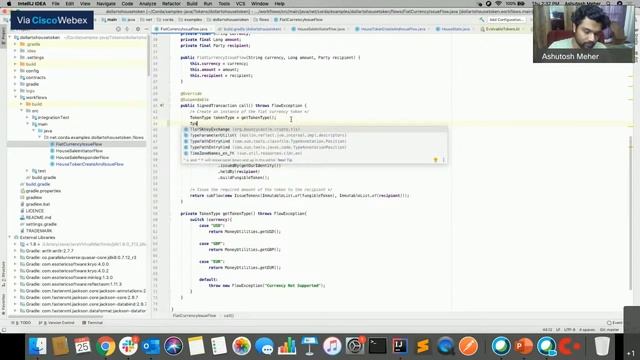Open the Refactor menu
Viewport: 640px width, 360px height.
click(x=171, y=4)
